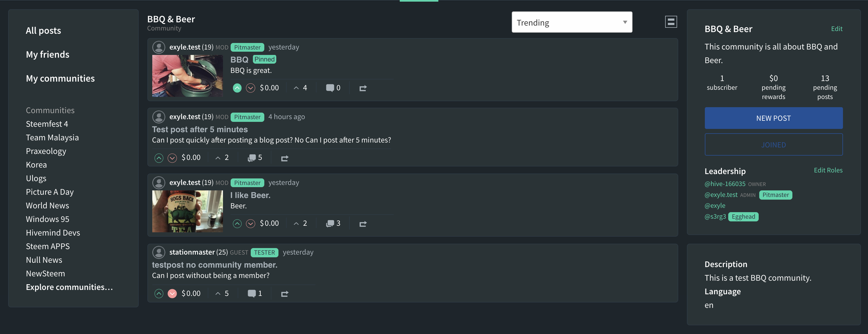Open My communities section
Screen dimensions: 868x334
60,79
